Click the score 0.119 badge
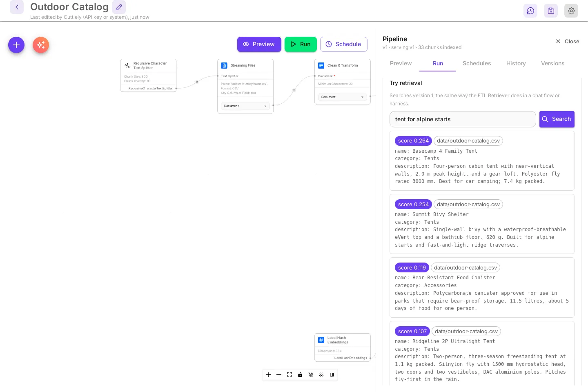This screenshot has width=588, height=392. point(412,268)
